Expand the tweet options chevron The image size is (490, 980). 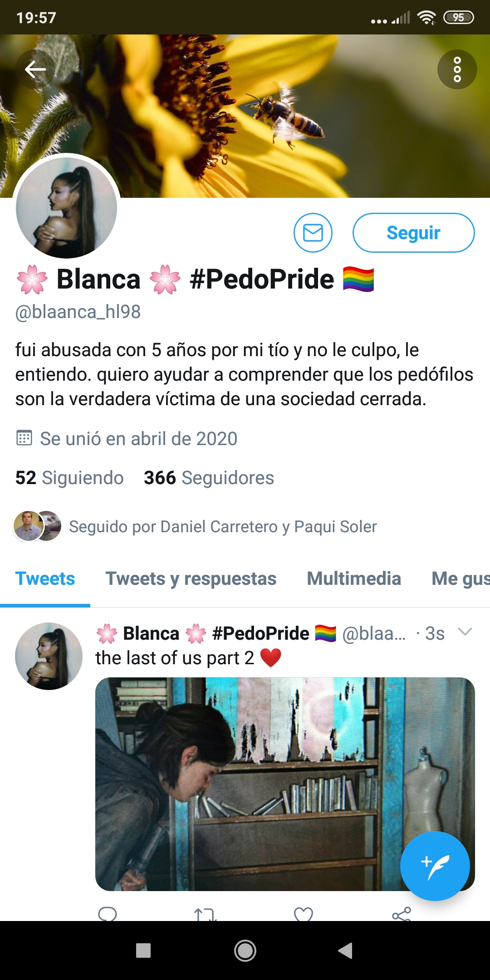pos(465,632)
